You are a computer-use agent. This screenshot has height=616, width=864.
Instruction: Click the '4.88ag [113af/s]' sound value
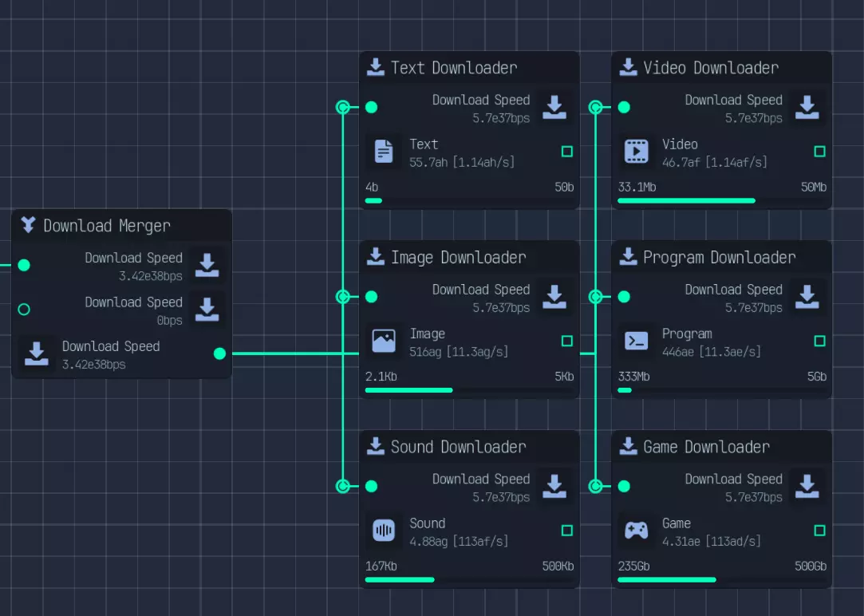[x=459, y=541]
